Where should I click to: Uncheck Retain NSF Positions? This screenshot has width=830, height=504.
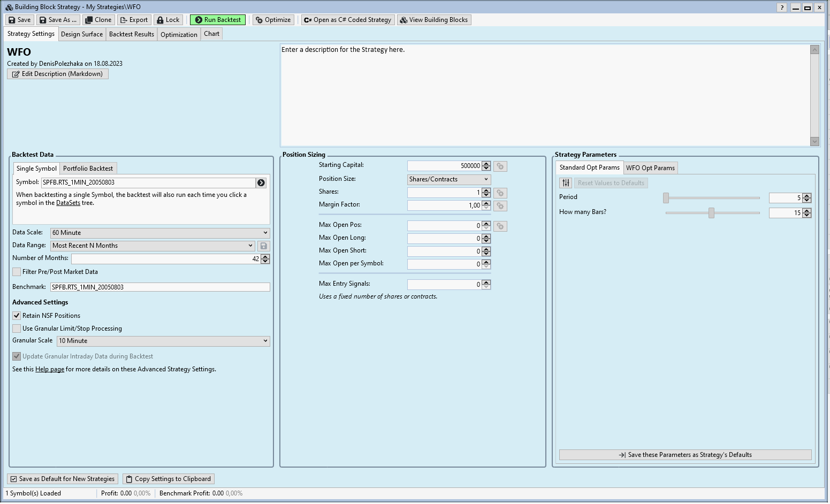(x=17, y=316)
